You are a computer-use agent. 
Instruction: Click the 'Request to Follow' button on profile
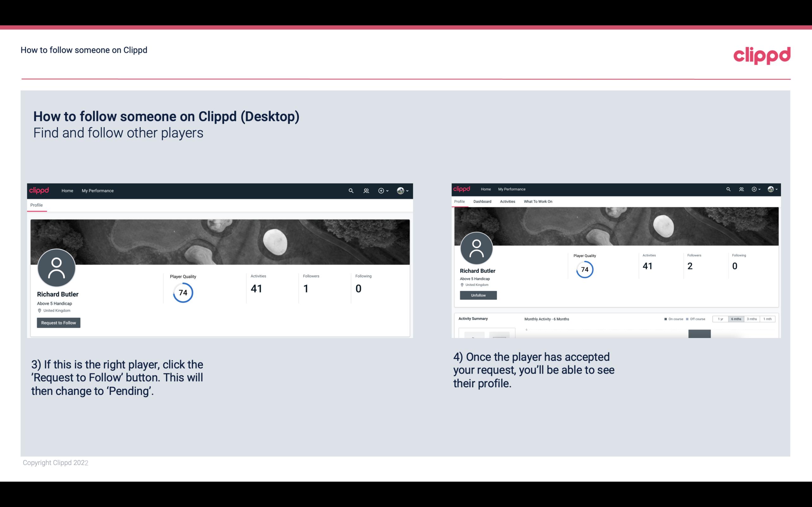[58, 323]
